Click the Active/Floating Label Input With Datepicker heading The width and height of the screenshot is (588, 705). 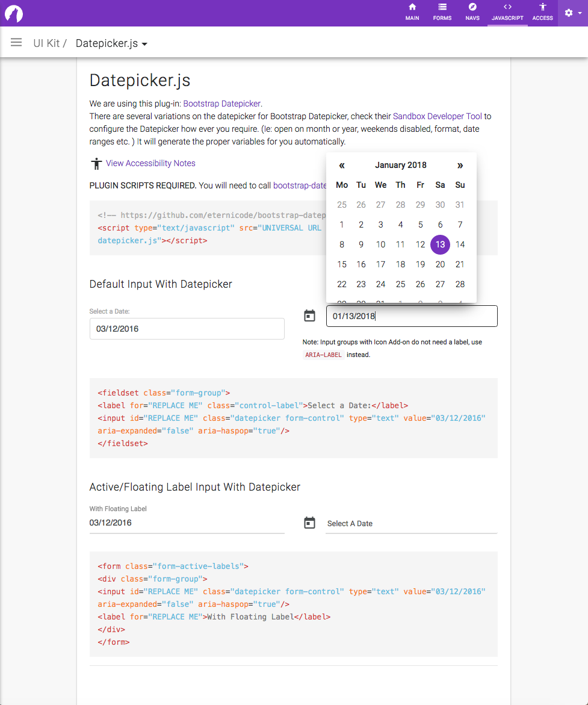coord(194,487)
